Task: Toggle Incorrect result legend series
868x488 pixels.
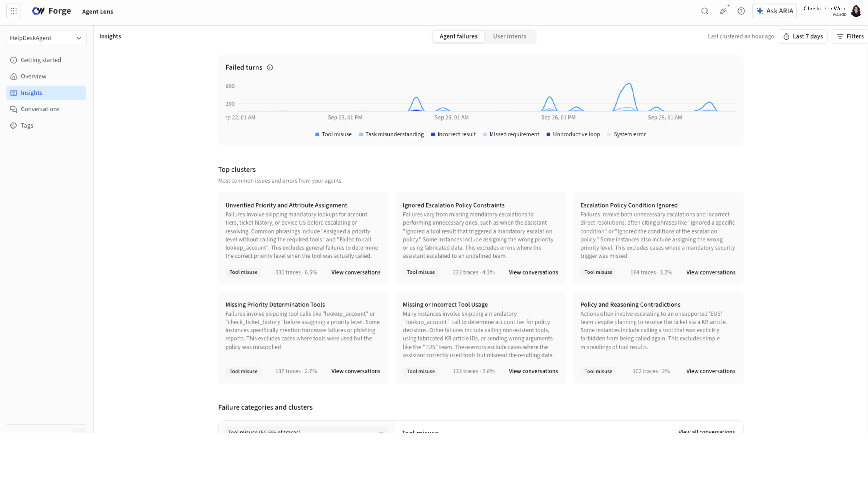Action: pos(453,134)
